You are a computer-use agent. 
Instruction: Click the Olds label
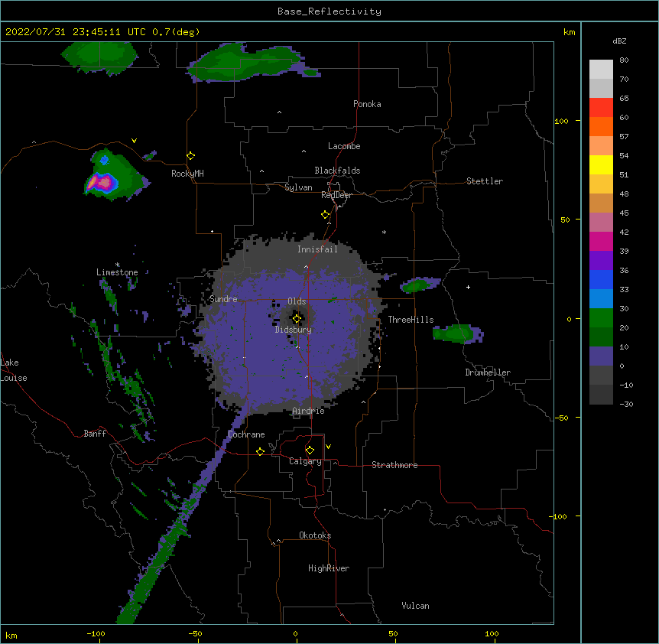pos(297,301)
